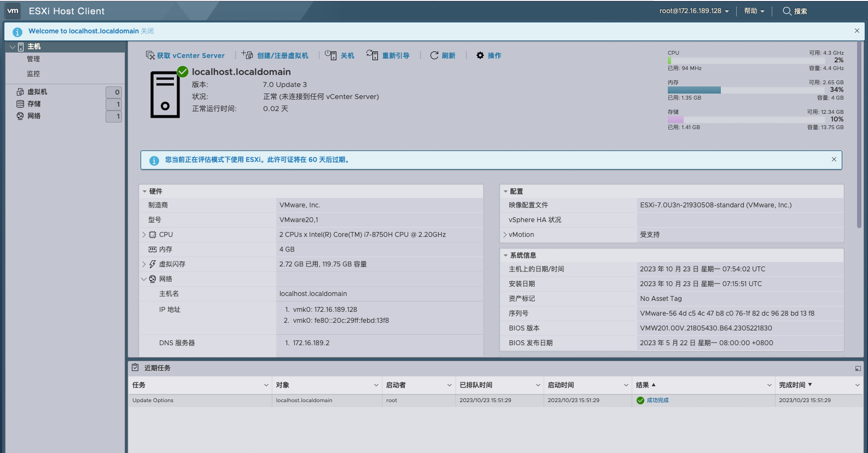Screen dimensions: 868x453
Task: Click the close link in welcome banner
Action: pyautogui.click(x=147, y=31)
